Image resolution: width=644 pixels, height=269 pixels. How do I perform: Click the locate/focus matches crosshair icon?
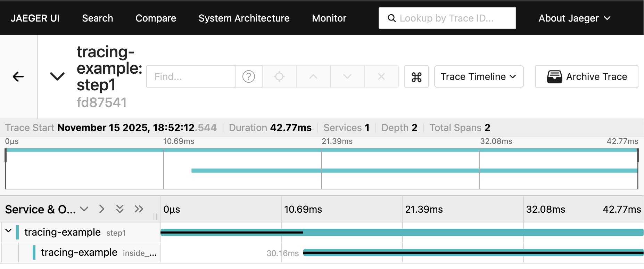(x=279, y=76)
